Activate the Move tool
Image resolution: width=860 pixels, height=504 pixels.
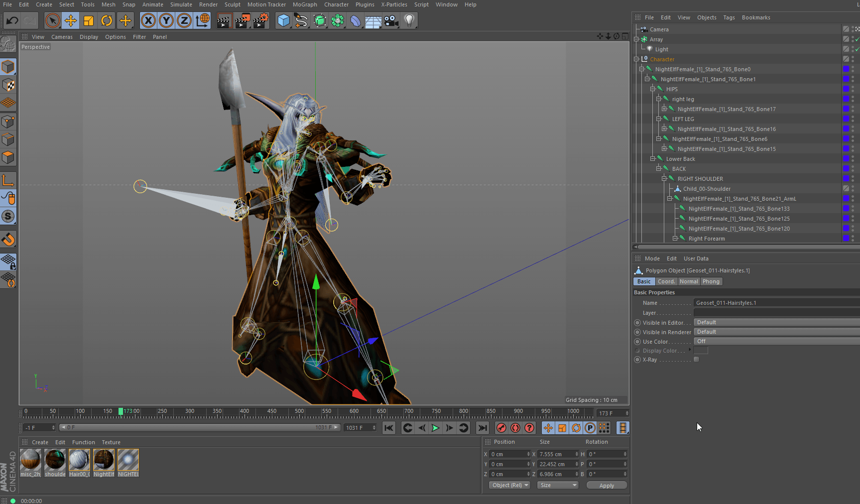71,20
